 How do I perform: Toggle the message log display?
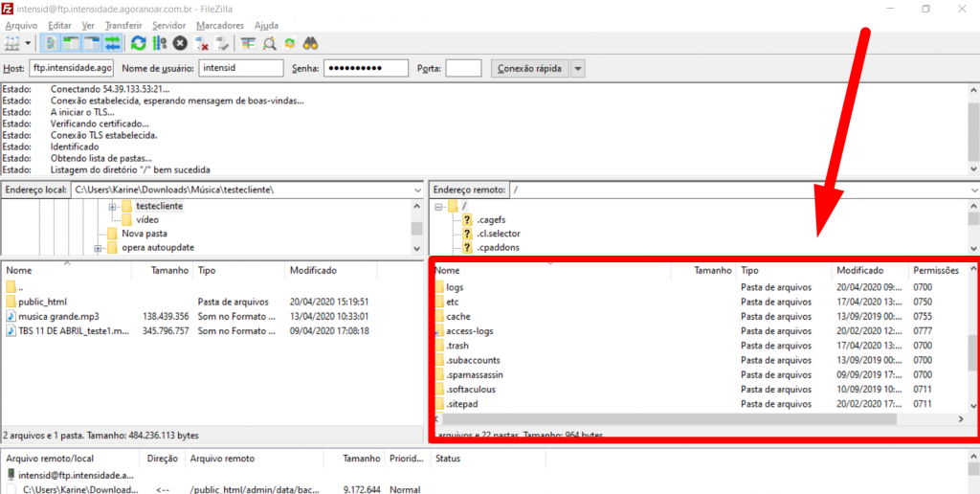(x=51, y=43)
